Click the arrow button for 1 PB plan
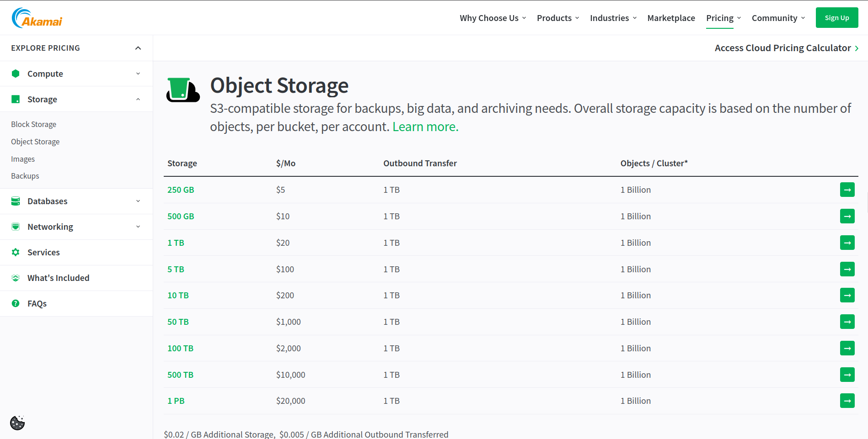868x439 pixels. click(847, 401)
